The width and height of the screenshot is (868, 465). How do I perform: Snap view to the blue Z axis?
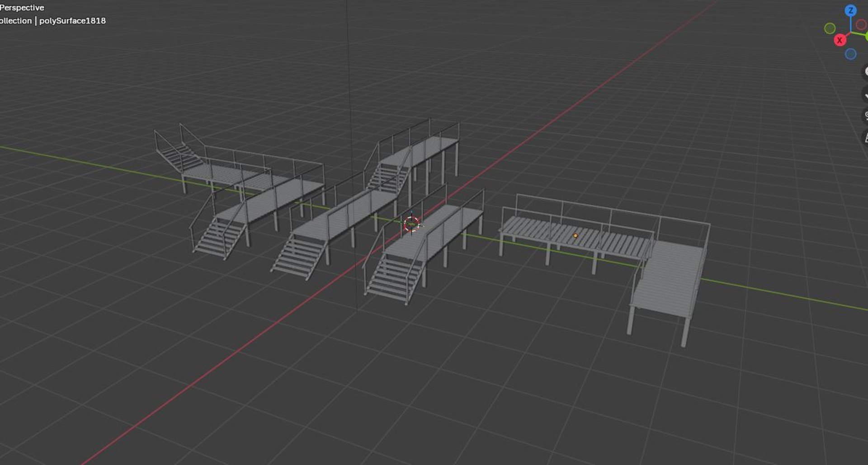(x=850, y=10)
